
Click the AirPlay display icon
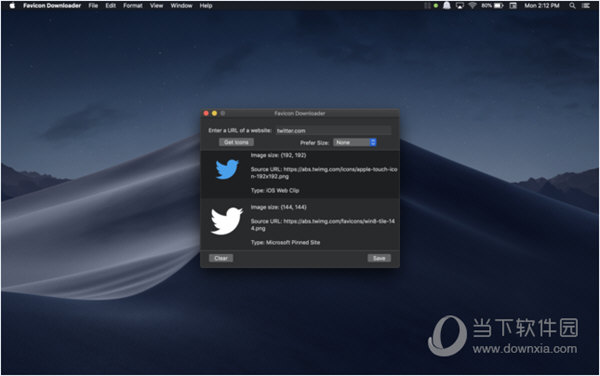pos(460,5)
